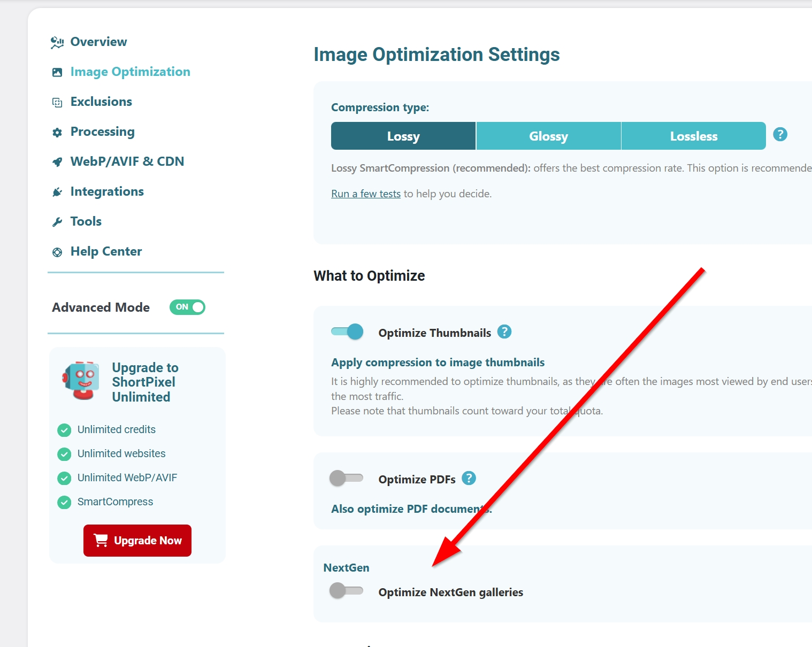Open the Optimize Thumbnails help icon
The image size is (812, 647).
point(504,332)
